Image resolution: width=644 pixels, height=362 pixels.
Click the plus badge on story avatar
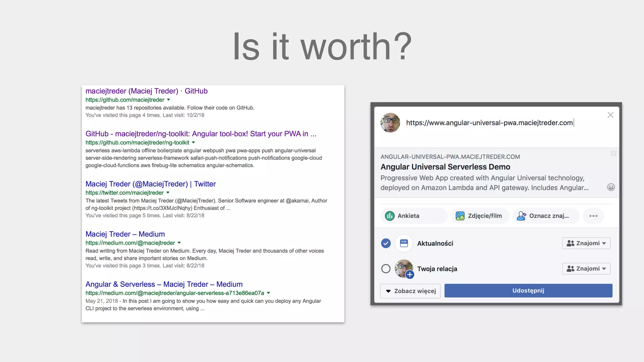coord(409,275)
